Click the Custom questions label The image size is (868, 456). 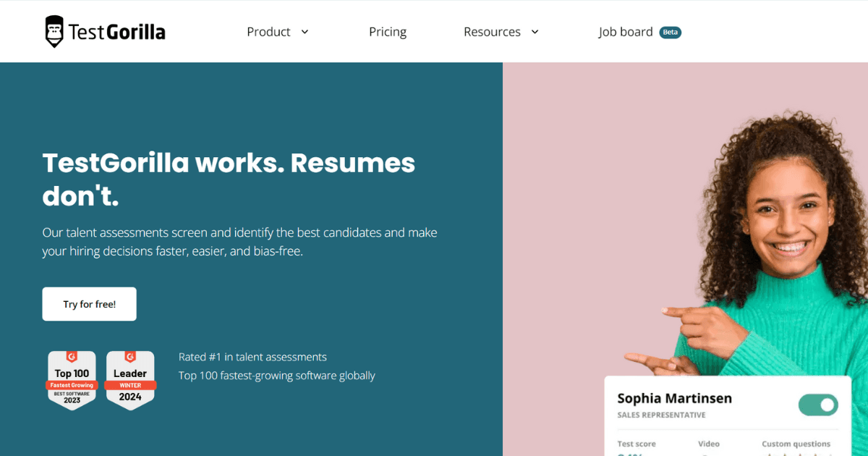pos(796,444)
